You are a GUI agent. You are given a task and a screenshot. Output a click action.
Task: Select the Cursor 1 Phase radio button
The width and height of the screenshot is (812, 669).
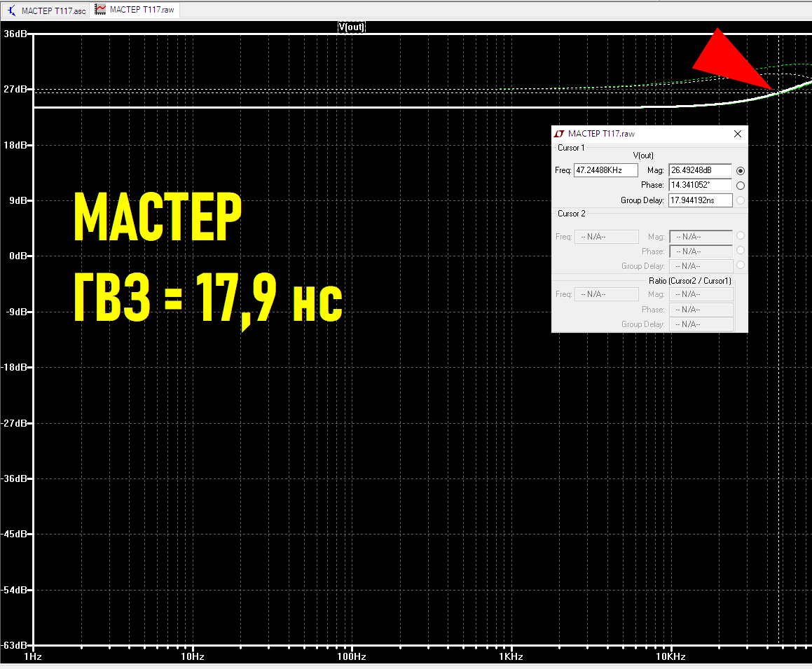741,186
